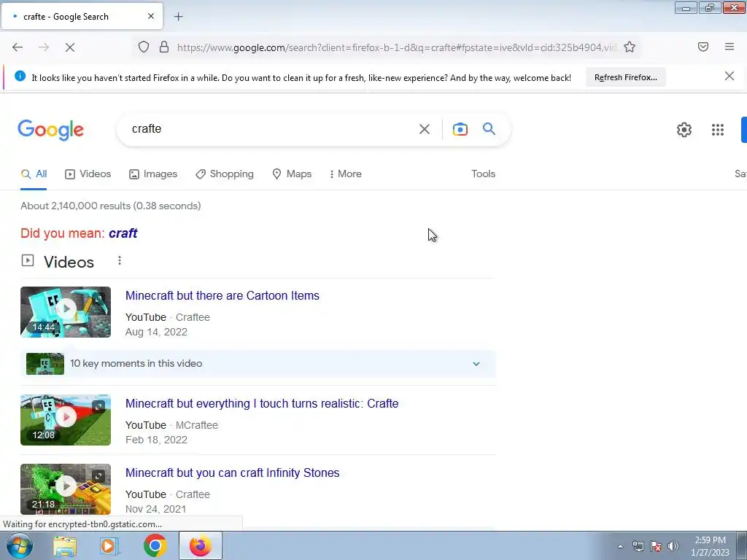Expand 10 key moments in this video
The width and height of the screenshot is (747, 560).
[258, 364]
